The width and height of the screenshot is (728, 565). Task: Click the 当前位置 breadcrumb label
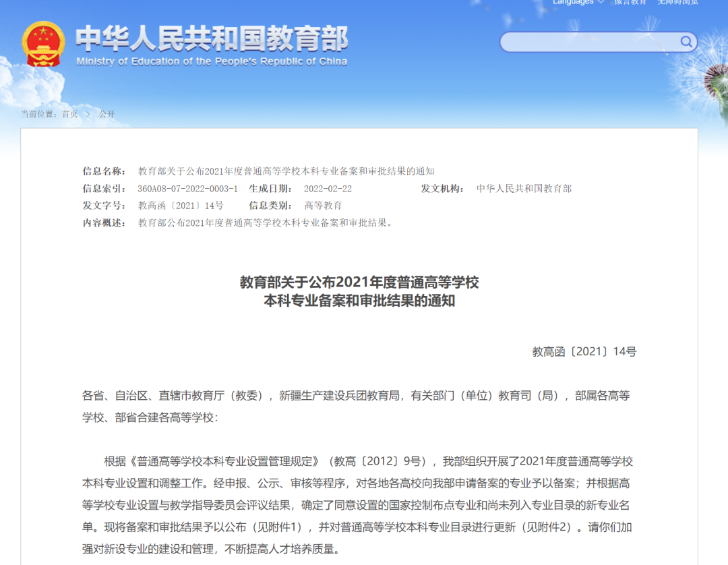coord(38,114)
